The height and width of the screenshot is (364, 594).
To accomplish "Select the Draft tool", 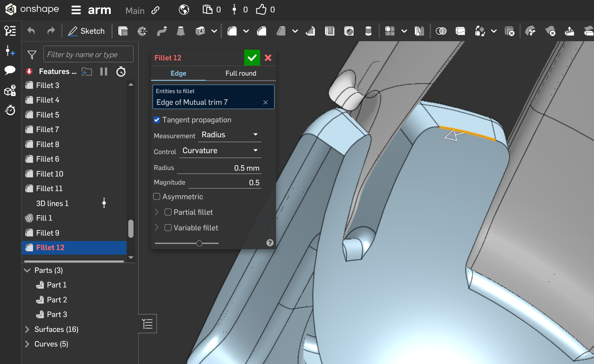I will click(x=281, y=31).
